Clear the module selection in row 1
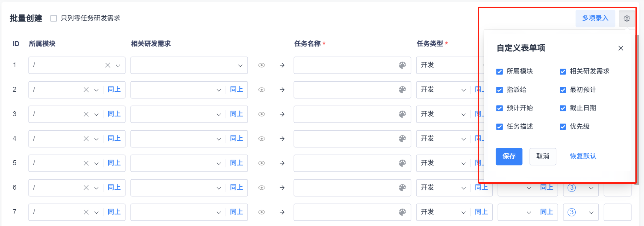This screenshot has height=226, width=644. (108, 65)
